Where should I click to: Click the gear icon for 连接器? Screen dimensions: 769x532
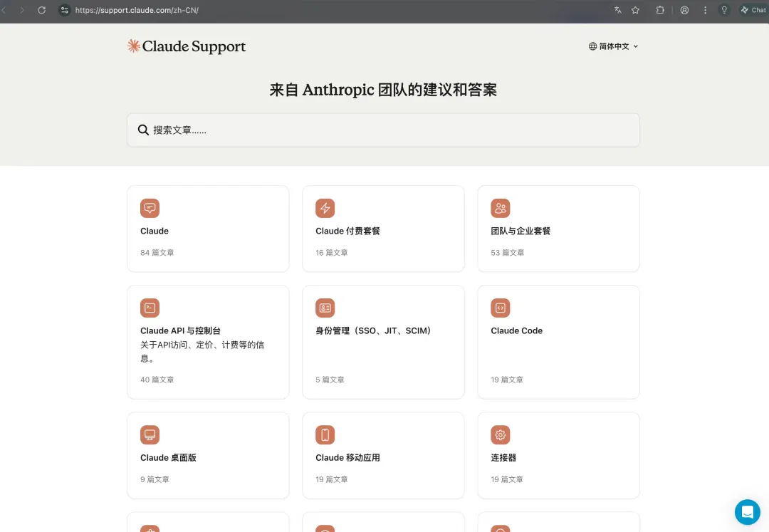tap(501, 435)
